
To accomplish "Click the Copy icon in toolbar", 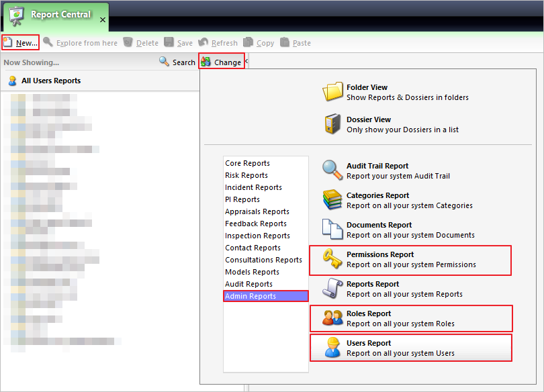I will pos(248,42).
